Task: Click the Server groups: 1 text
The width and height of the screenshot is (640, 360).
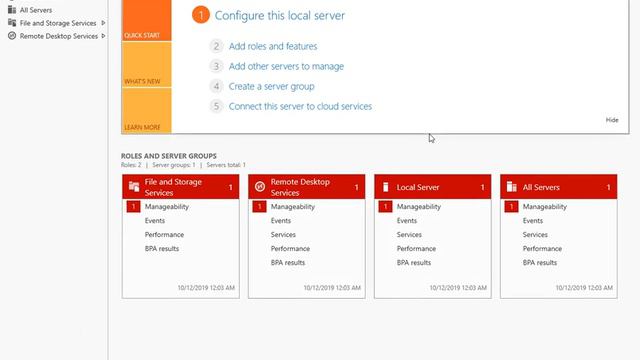Action: click(x=174, y=165)
